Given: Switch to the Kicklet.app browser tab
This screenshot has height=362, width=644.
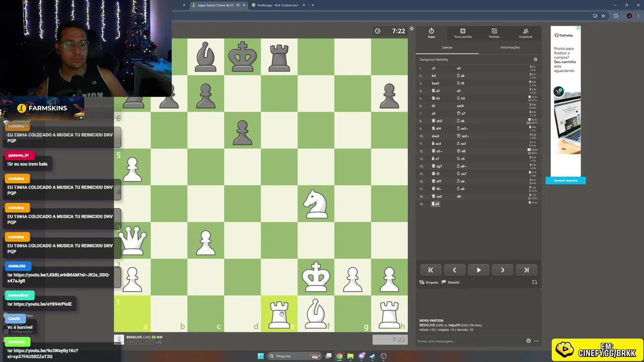Looking at the screenshot, I should click(277, 5).
